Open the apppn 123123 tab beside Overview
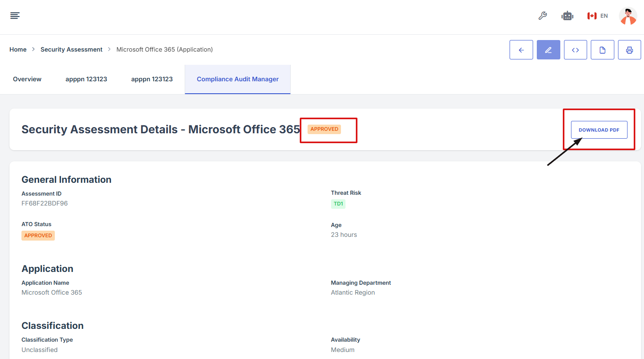Screen dimensions: 644x359 [86, 79]
